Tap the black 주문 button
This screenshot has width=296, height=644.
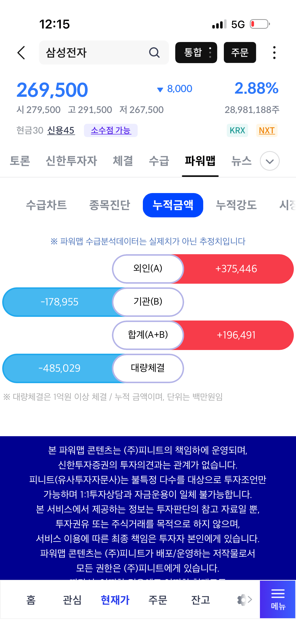click(x=240, y=53)
